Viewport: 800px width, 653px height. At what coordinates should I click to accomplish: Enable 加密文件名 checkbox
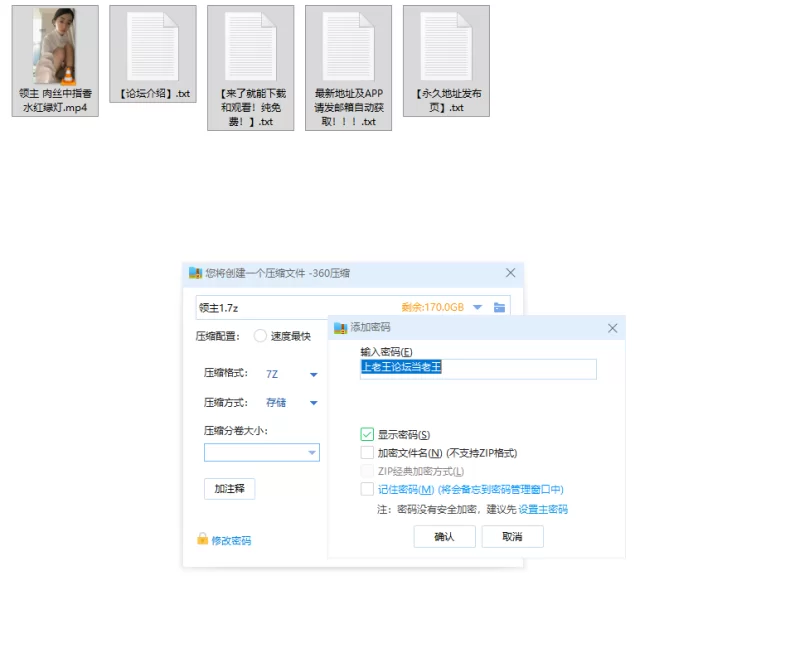coord(367,453)
